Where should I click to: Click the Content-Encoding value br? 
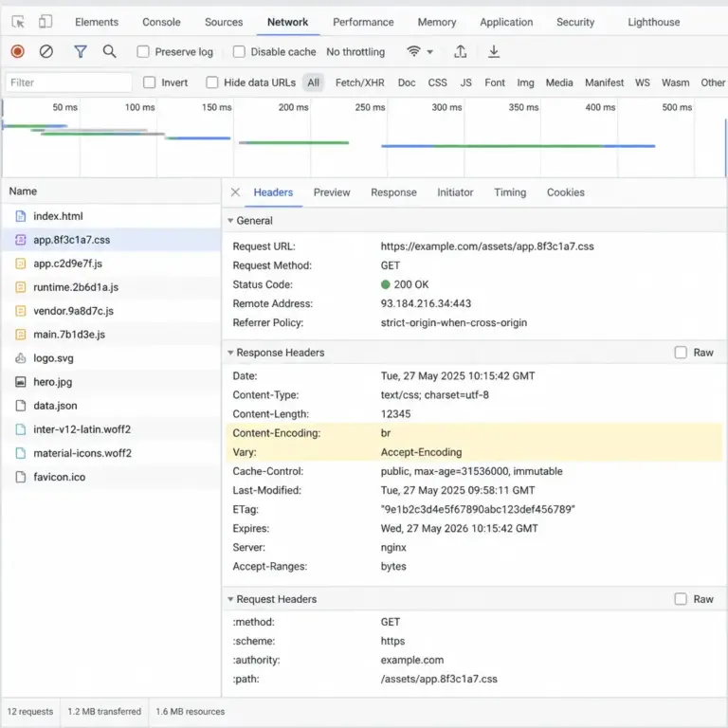coord(386,433)
